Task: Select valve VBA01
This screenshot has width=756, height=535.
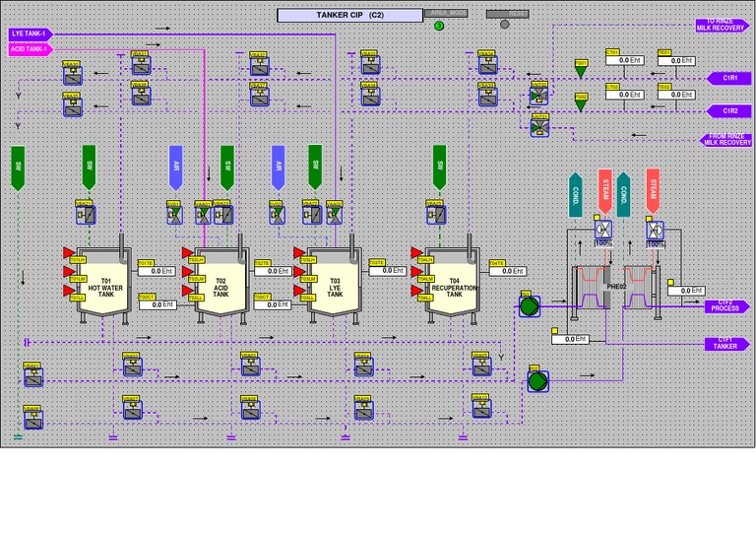Action: pos(33,377)
